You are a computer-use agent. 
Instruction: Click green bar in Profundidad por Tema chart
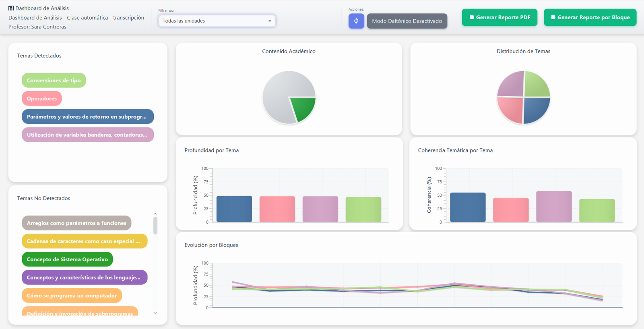(363, 210)
